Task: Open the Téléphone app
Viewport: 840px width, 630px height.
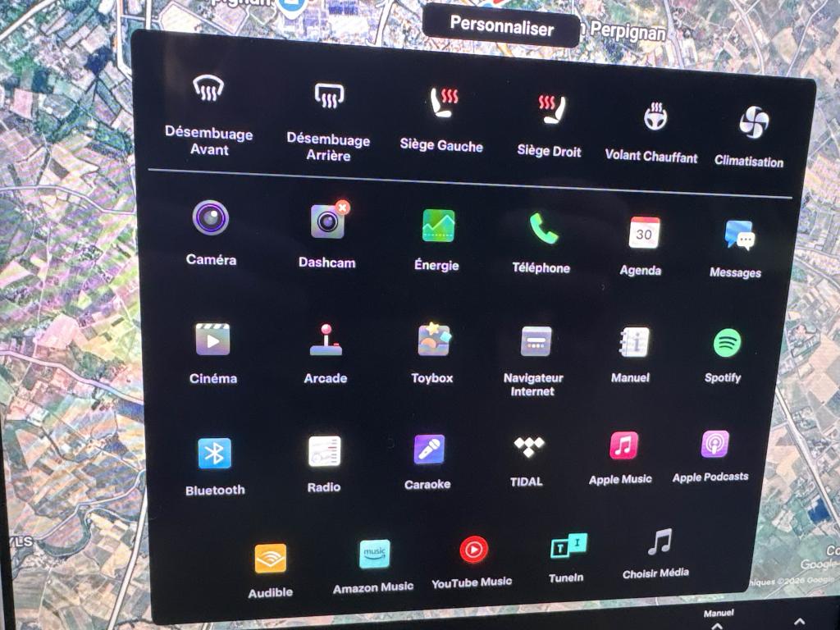Action: (542, 229)
